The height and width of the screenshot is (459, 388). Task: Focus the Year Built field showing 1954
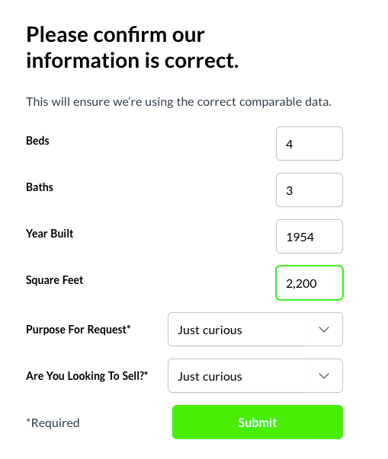309,236
